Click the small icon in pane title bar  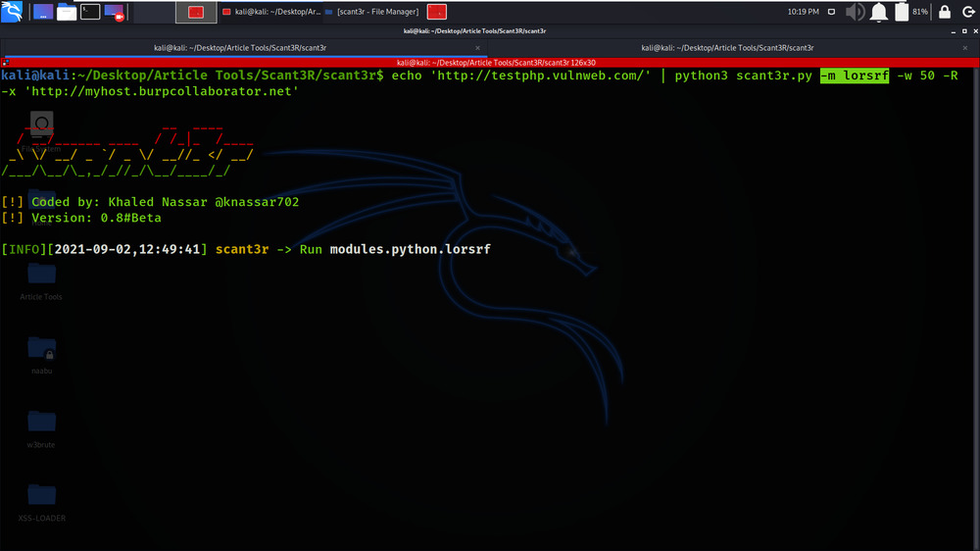[5, 63]
